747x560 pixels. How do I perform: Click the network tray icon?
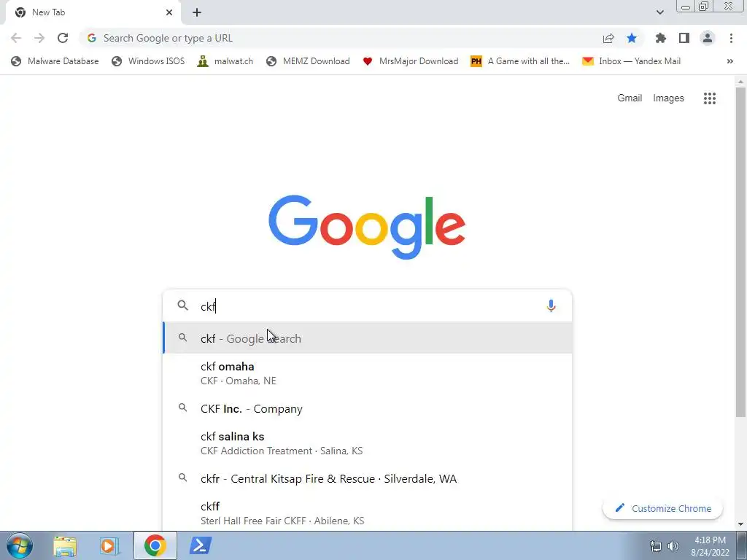pos(656,546)
